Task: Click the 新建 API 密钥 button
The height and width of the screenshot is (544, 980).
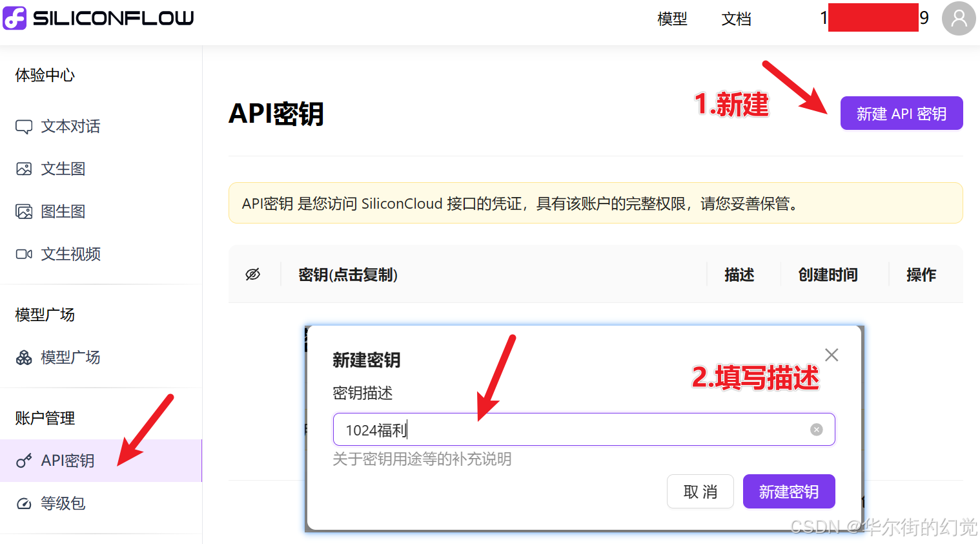Action: tap(901, 113)
